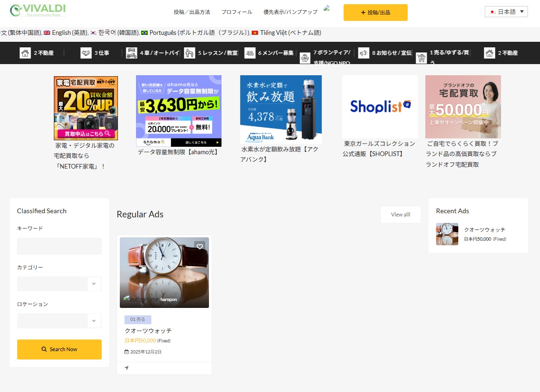Screen dimensions: 540x392
Task: Select the car icon for 車/オートバイ
Action: (131, 53)
